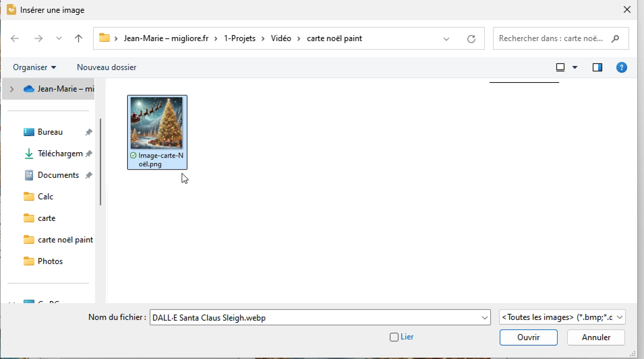Open help with question mark icon
The width and height of the screenshot is (644, 359).
coord(622,67)
